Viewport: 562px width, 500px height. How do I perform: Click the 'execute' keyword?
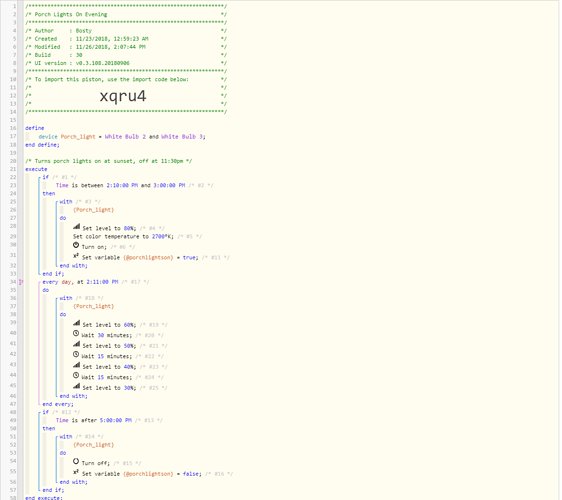pyautogui.click(x=36, y=169)
